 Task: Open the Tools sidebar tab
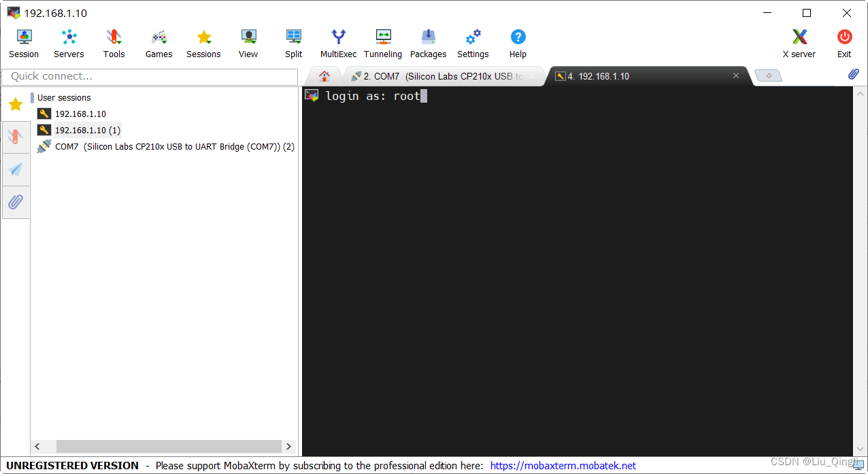(15, 137)
